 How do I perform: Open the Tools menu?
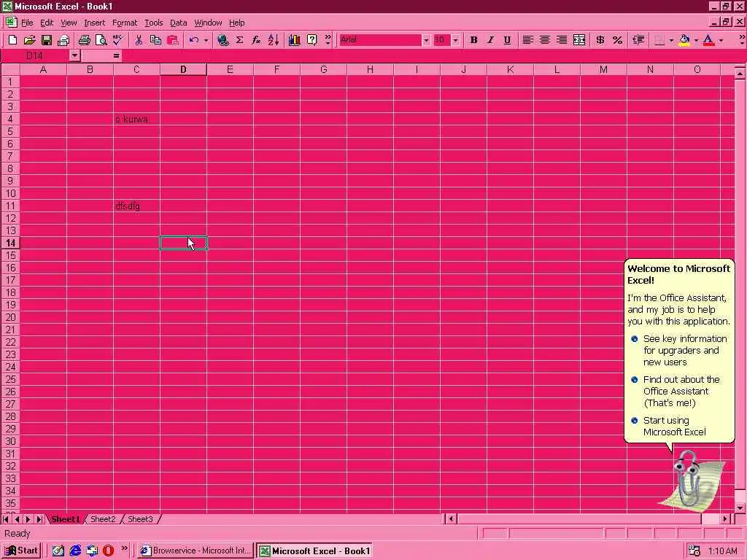[153, 23]
